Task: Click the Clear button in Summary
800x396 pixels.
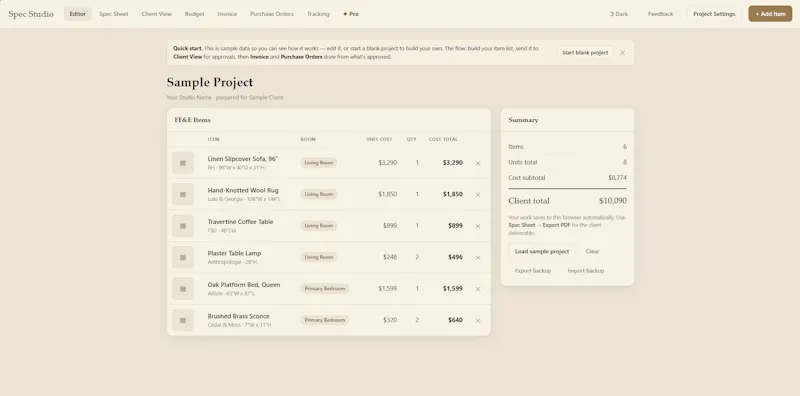Action: [x=592, y=252]
